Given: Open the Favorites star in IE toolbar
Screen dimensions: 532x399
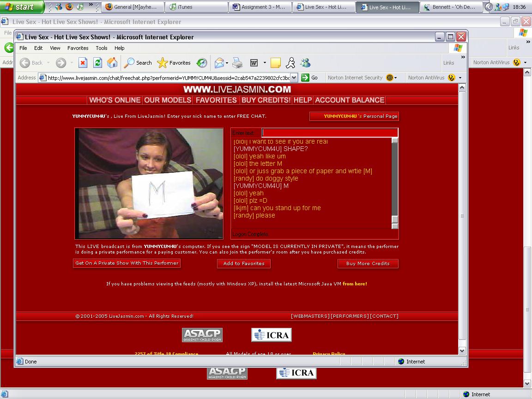Looking at the screenshot, I should (174, 63).
